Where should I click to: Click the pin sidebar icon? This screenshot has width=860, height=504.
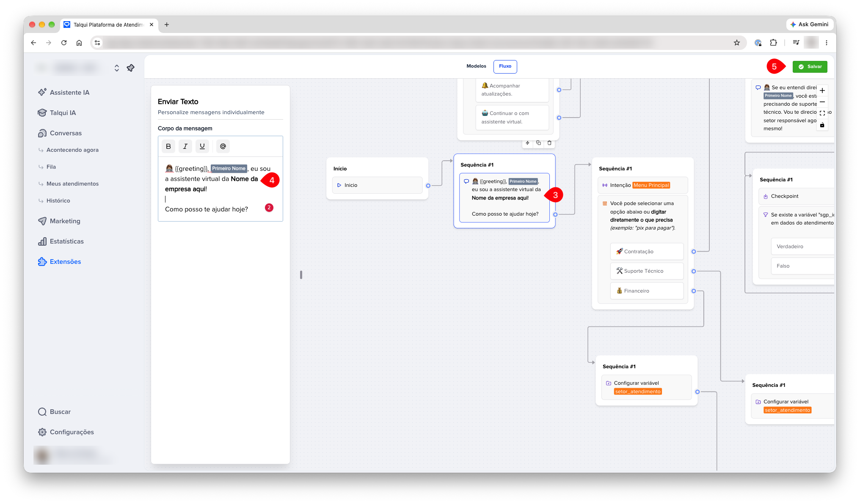tap(131, 68)
